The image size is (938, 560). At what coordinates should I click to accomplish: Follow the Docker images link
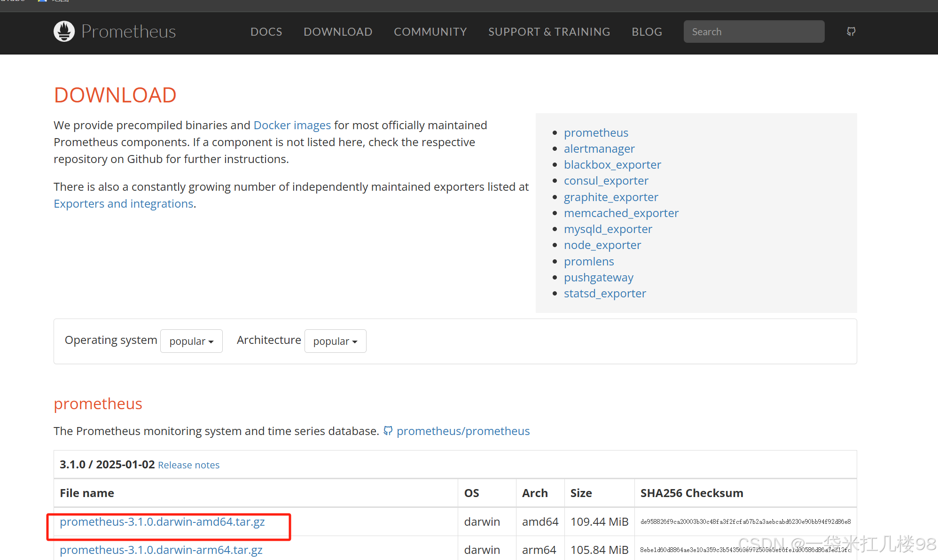[292, 125]
